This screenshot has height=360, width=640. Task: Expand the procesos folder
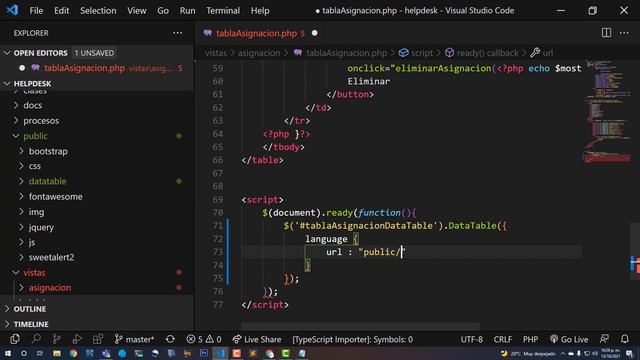(x=96, y=121)
